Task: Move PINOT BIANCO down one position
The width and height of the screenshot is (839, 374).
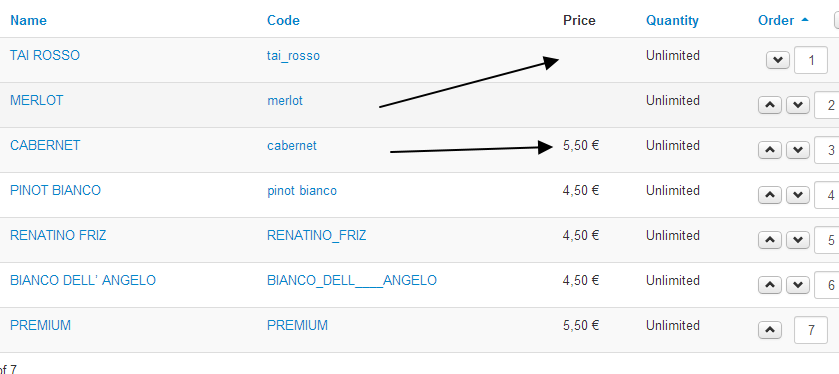Action: point(798,195)
